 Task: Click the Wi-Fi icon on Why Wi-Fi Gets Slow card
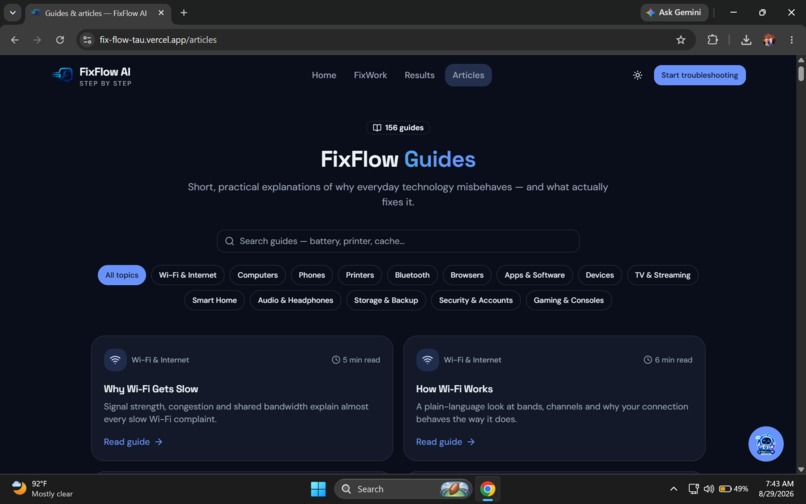point(115,360)
